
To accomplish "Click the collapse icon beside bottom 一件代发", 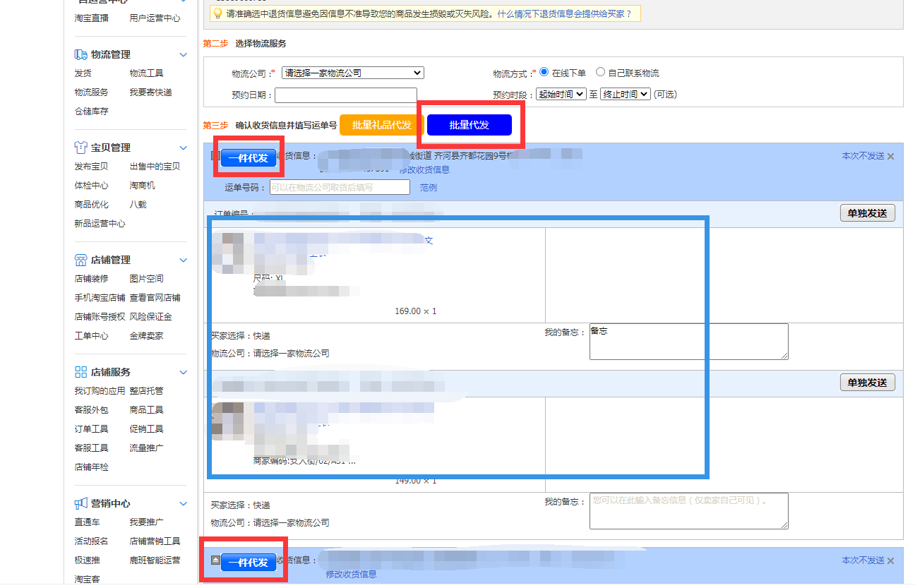I will click(x=215, y=560).
